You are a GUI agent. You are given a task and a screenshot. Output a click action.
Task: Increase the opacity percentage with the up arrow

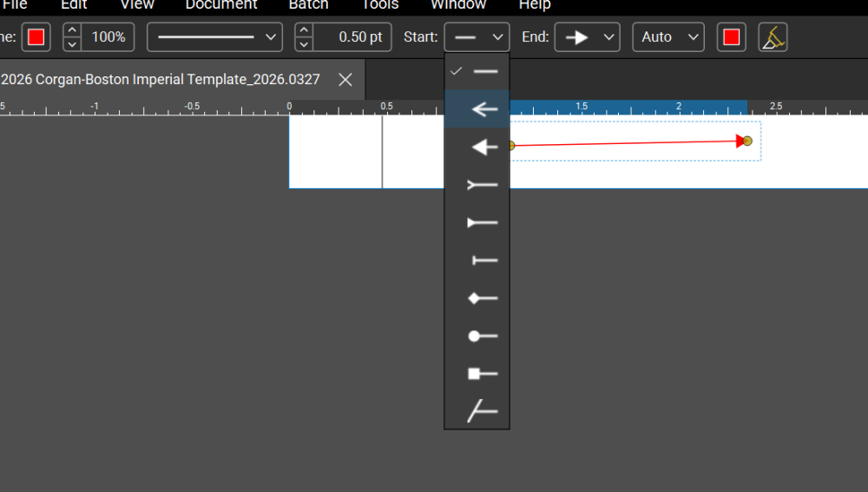click(72, 30)
